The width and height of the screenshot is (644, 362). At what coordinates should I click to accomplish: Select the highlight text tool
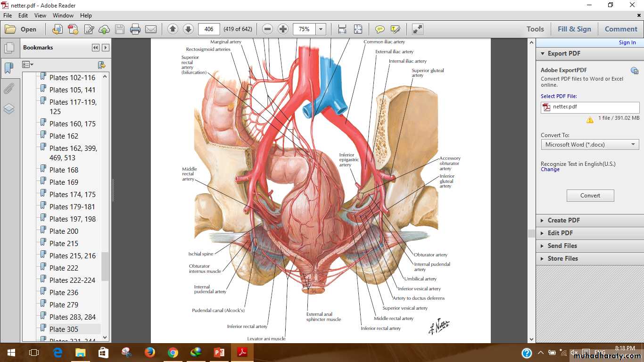(x=395, y=29)
